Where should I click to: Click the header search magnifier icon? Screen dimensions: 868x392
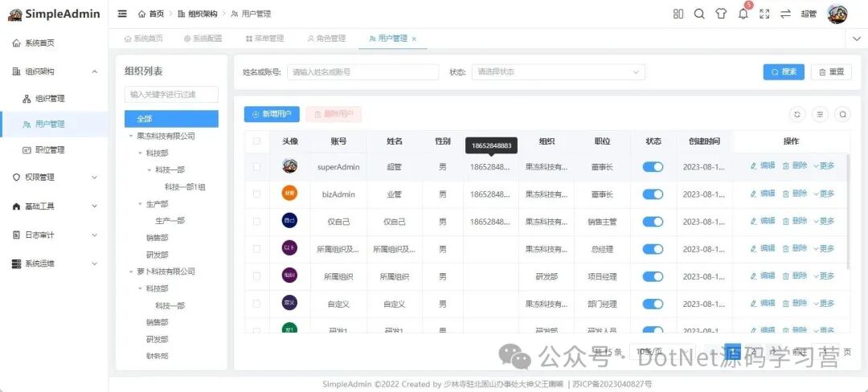pyautogui.click(x=699, y=14)
